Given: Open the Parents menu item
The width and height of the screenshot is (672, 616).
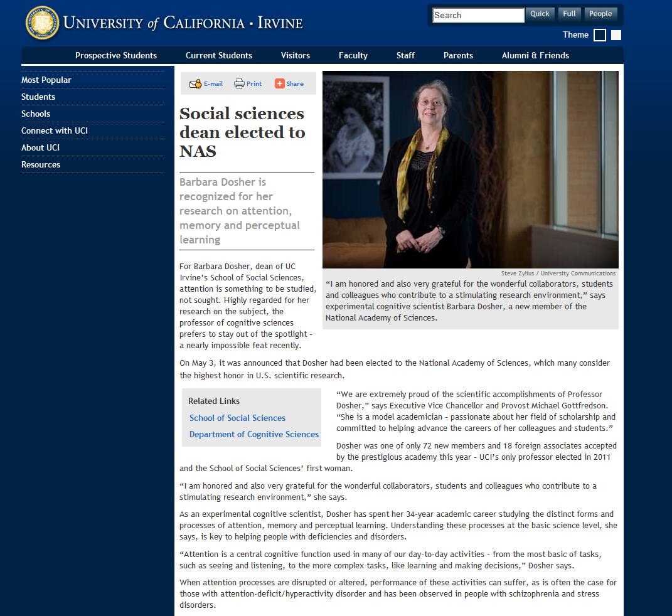Looking at the screenshot, I should 458,55.
